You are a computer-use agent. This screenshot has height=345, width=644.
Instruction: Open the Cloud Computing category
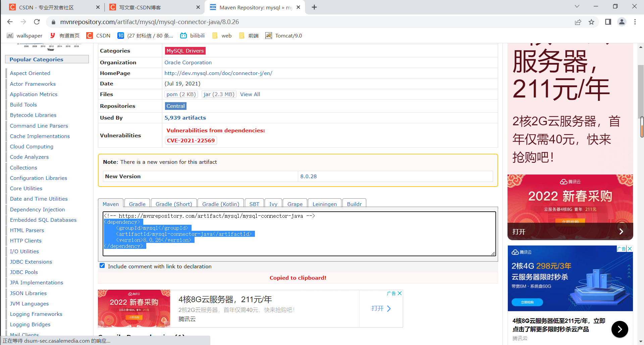pos(32,146)
